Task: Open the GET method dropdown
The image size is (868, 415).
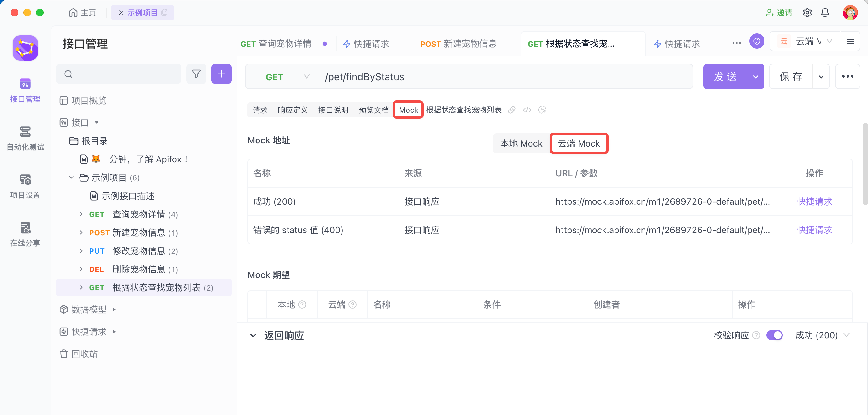Action: pyautogui.click(x=281, y=77)
